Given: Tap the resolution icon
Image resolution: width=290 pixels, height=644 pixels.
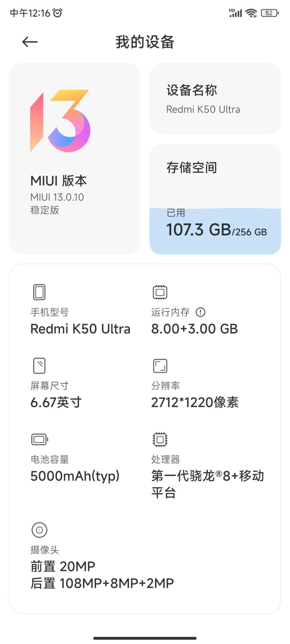Looking at the screenshot, I should point(160,366).
